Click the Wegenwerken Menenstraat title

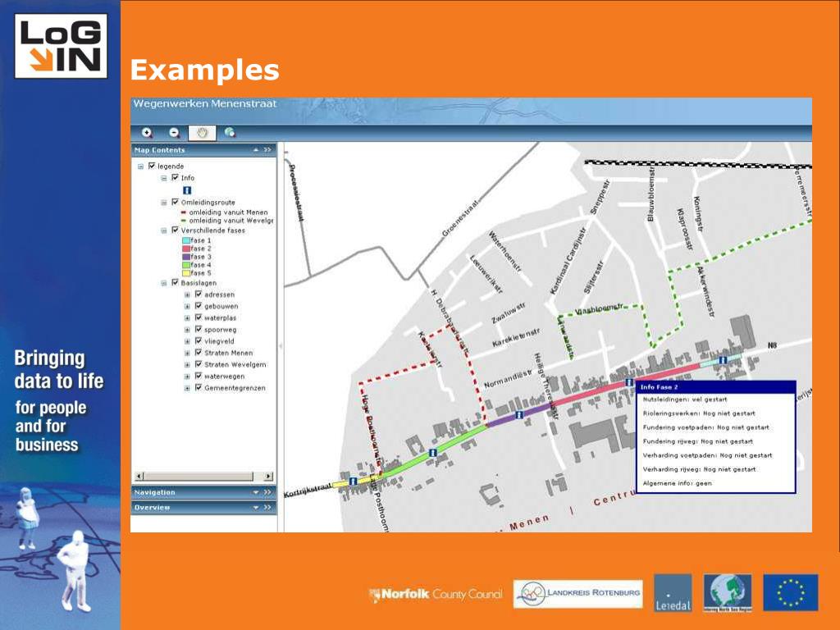click(205, 104)
